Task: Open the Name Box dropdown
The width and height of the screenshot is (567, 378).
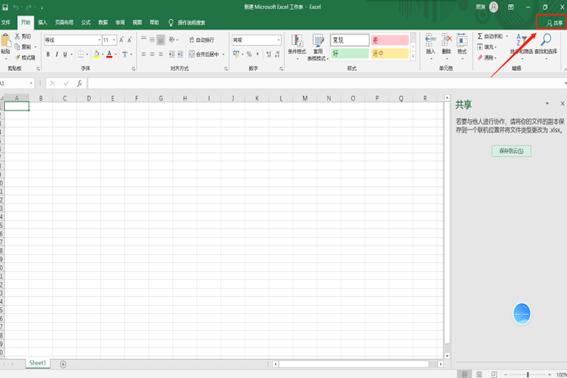Action: [31, 84]
